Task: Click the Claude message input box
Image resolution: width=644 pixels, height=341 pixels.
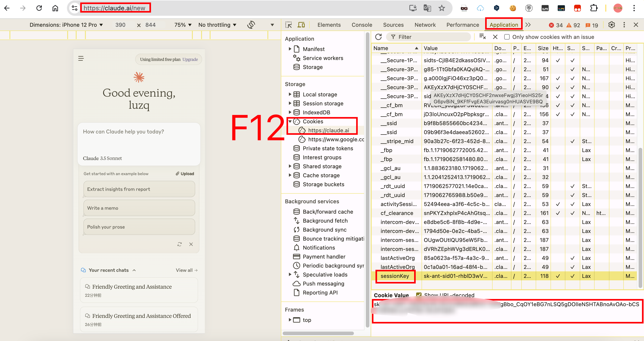Action: (139, 144)
